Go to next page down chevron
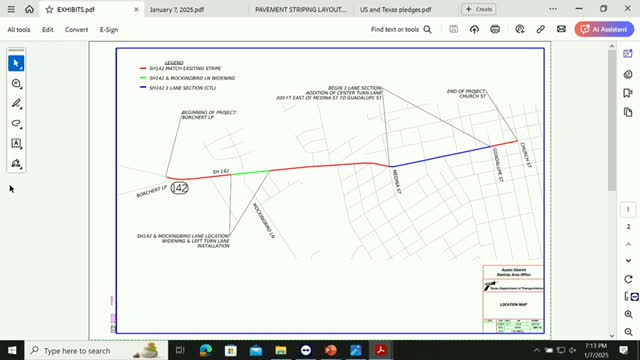The image size is (640, 360). pyautogui.click(x=628, y=260)
